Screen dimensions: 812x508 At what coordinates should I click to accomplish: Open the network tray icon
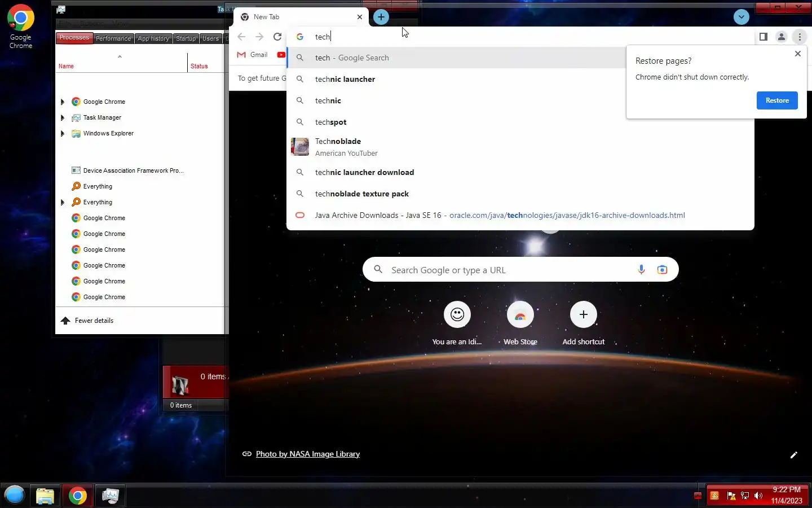(745, 496)
